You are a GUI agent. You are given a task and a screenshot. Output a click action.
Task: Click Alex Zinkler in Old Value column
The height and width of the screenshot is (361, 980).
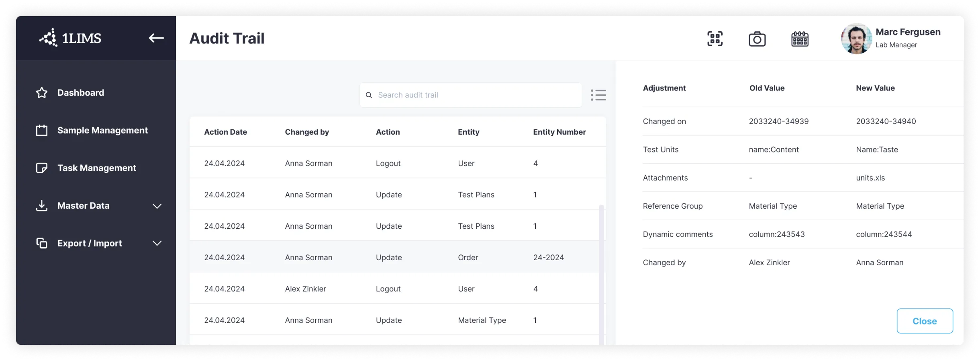tap(769, 263)
